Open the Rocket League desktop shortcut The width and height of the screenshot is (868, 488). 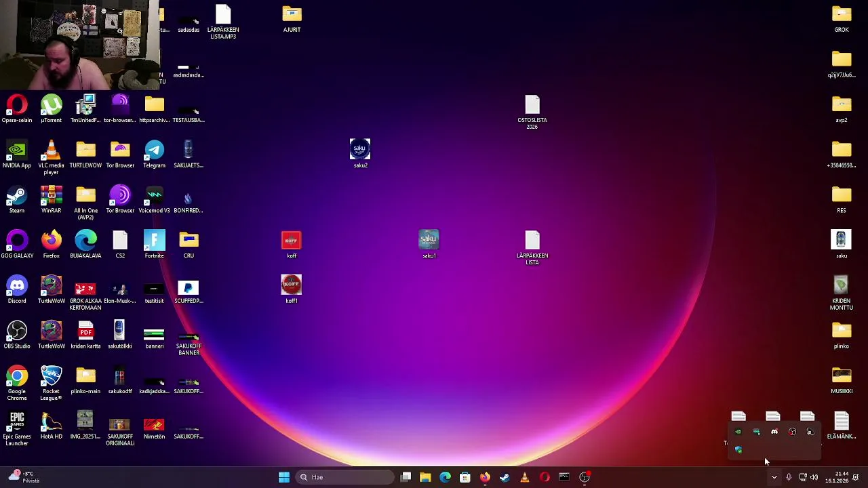51,383
